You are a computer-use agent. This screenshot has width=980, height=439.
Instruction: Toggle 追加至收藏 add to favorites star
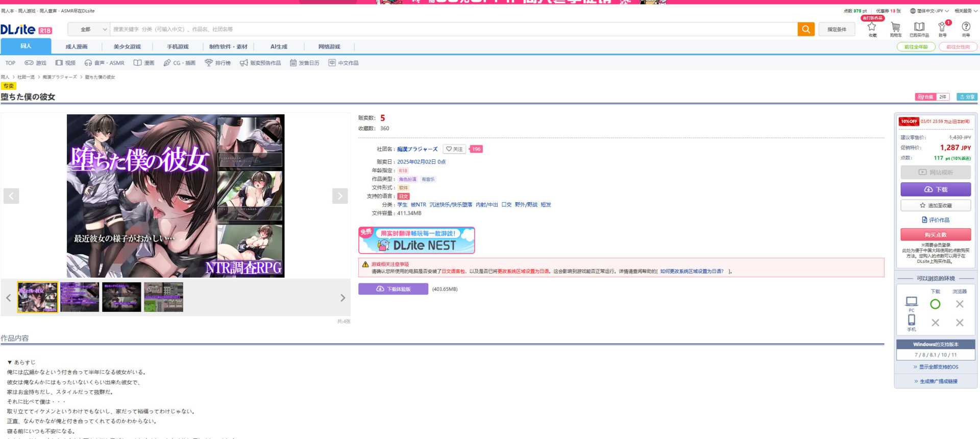coord(936,205)
